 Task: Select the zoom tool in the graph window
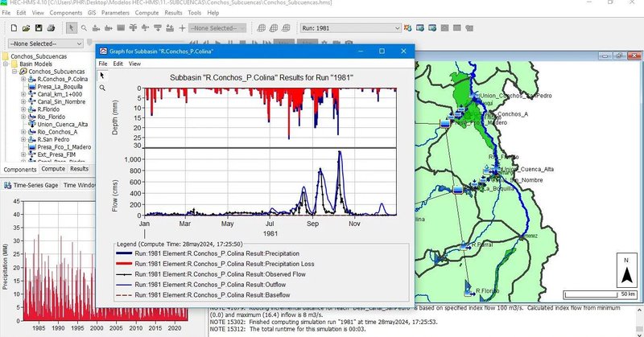point(102,88)
